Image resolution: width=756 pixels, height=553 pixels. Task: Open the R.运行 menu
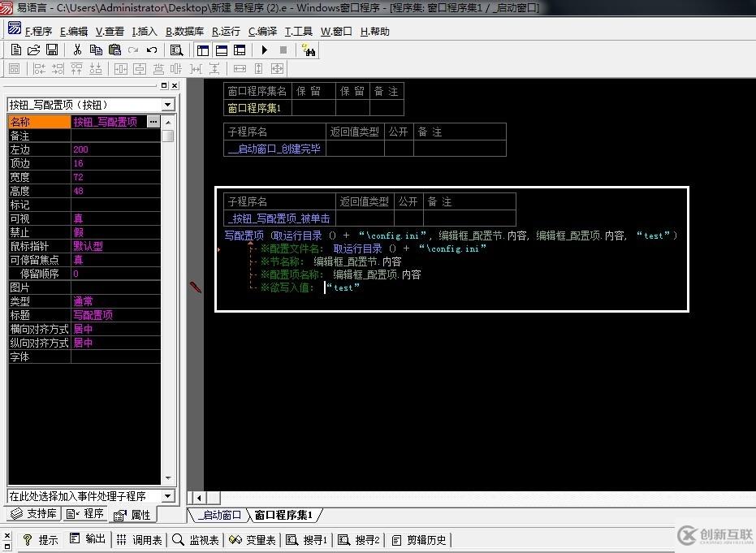(x=226, y=32)
